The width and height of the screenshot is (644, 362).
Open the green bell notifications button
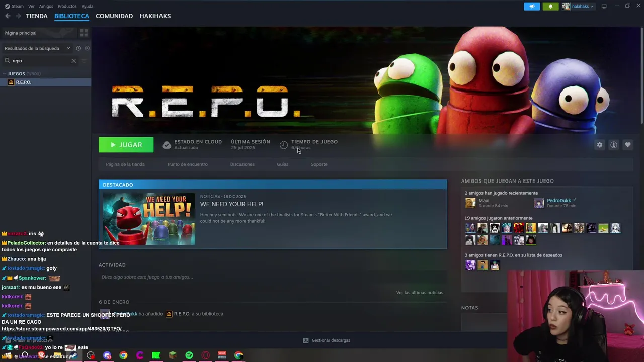tap(550, 6)
